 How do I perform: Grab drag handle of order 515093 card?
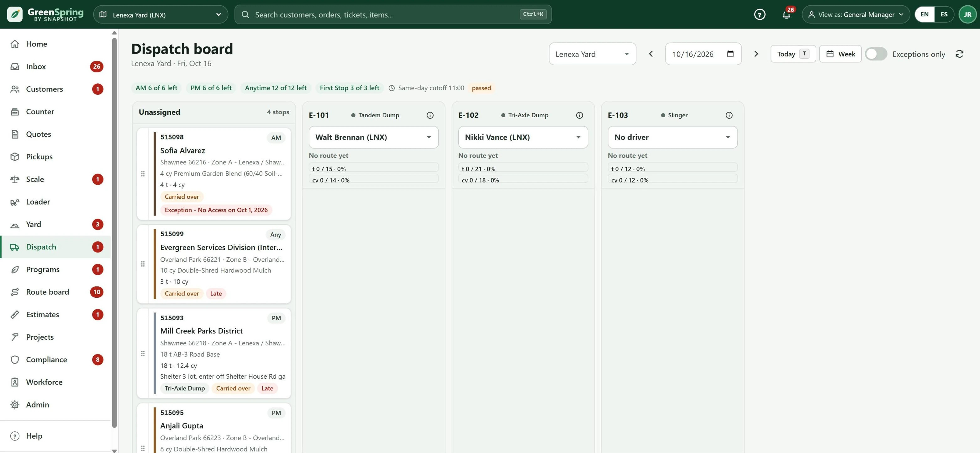click(143, 354)
